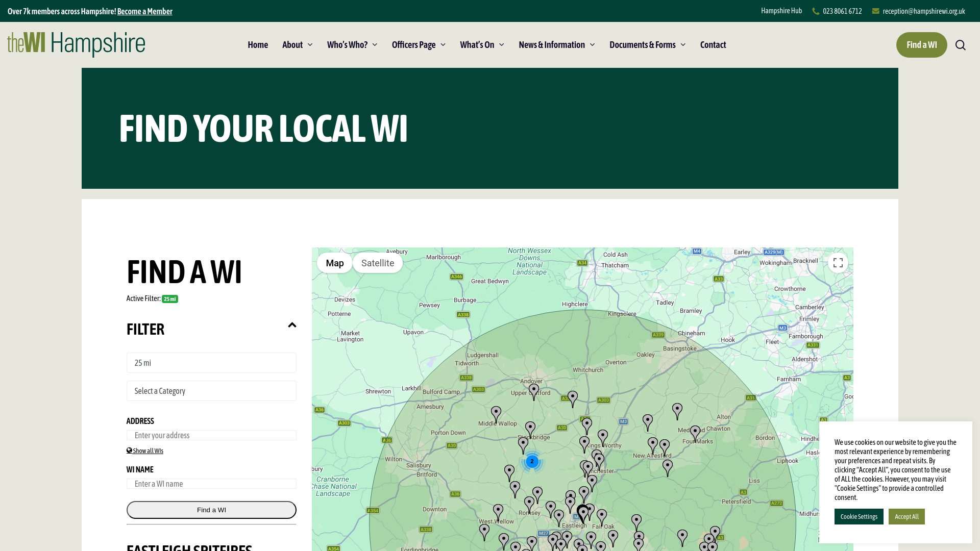Switch to Map view tab
Image resolution: width=980 pixels, height=551 pixels.
tap(335, 263)
